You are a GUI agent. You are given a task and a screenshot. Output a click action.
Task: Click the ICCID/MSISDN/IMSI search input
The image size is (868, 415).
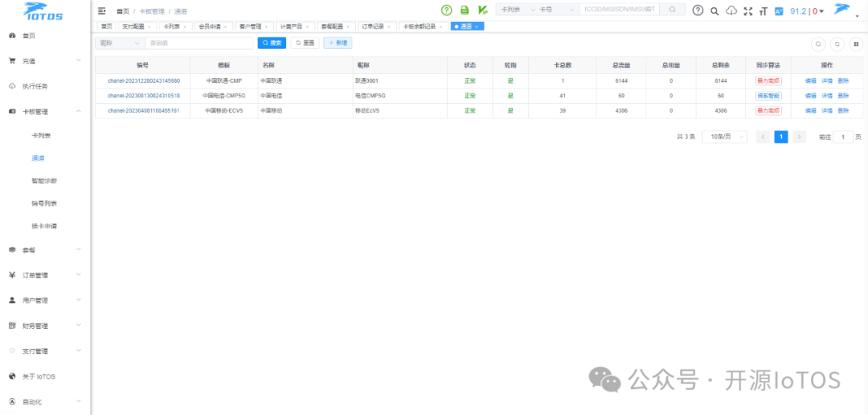[620, 10]
